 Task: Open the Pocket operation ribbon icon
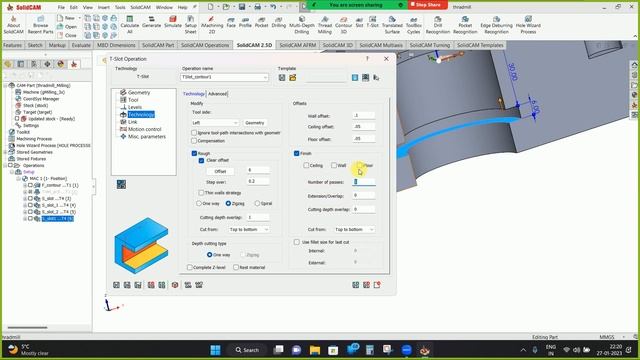pyautogui.click(x=261, y=22)
